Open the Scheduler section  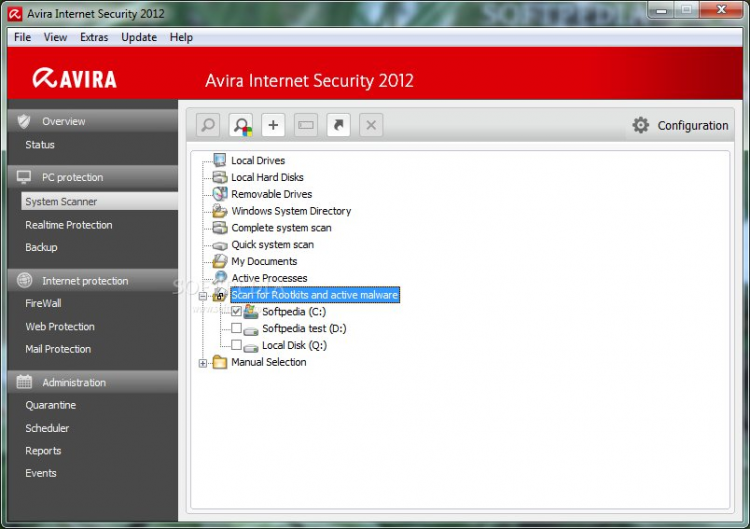[x=47, y=428]
